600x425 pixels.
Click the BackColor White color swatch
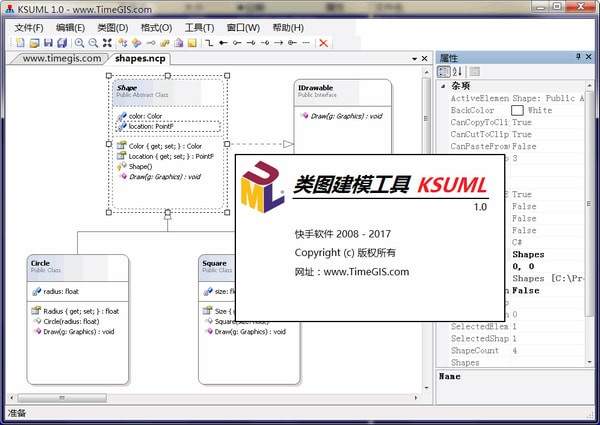click(517, 110)
